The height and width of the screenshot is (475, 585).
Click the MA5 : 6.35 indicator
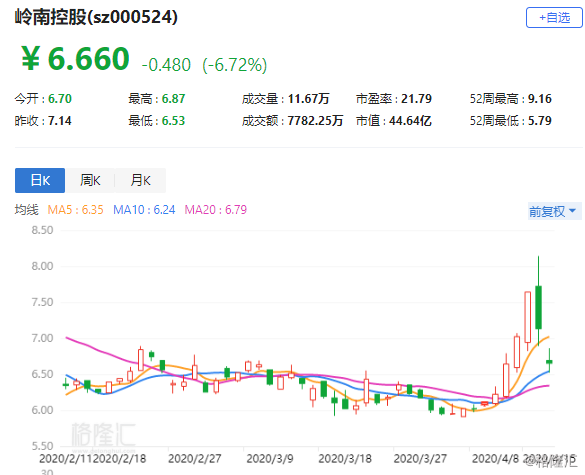click(x=75, y=210)
